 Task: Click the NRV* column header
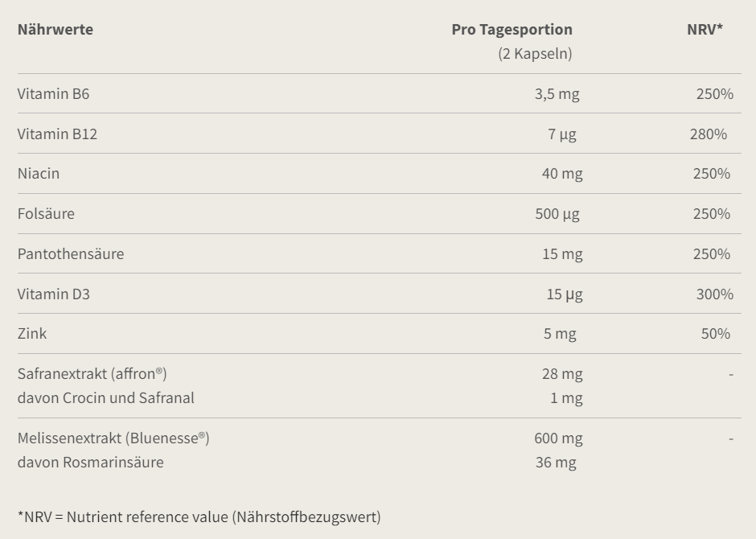click(x=705, y=30)
